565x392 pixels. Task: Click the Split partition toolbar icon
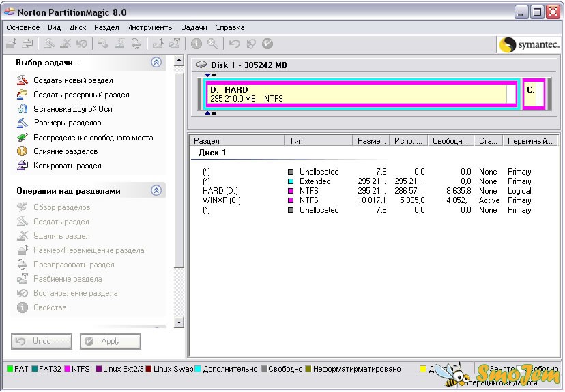coord(175,44)
